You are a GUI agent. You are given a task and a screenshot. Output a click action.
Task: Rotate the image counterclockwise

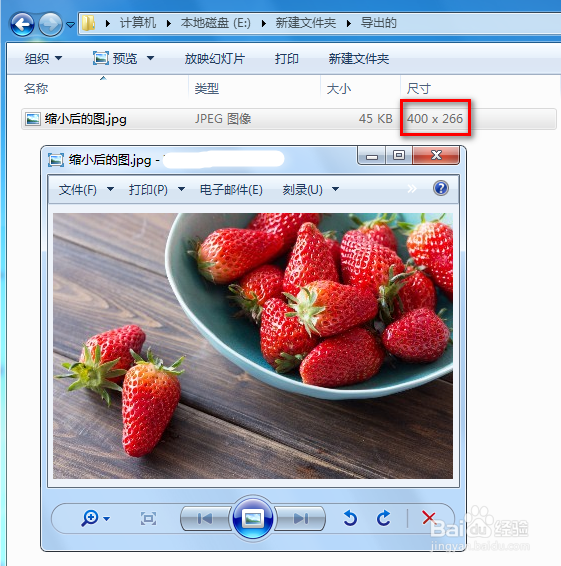350,518
